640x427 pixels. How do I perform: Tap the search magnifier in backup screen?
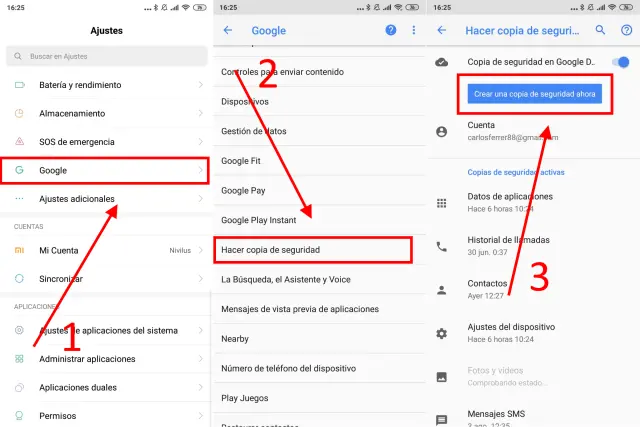pyautogui.click(x=601, y=31)
